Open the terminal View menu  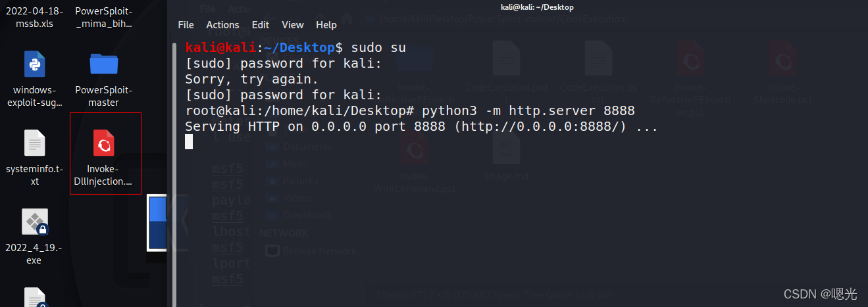pyautogui.click(x=293, y=25)
